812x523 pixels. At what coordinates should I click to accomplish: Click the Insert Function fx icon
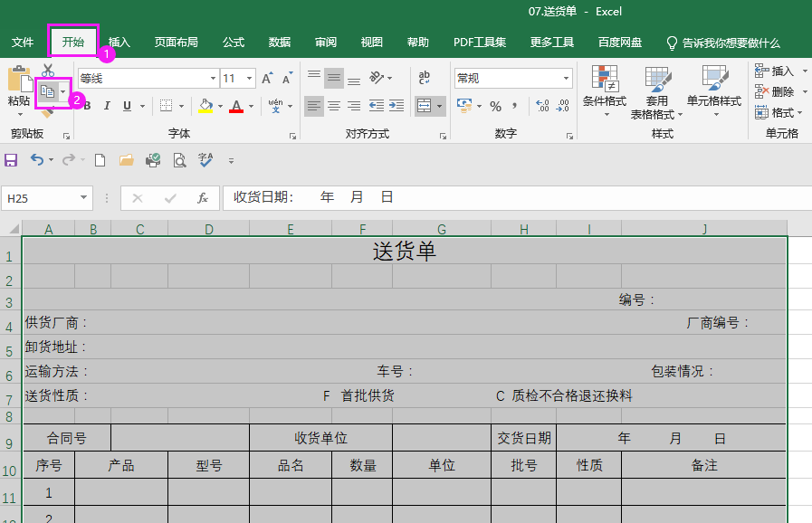coord(201,197)
